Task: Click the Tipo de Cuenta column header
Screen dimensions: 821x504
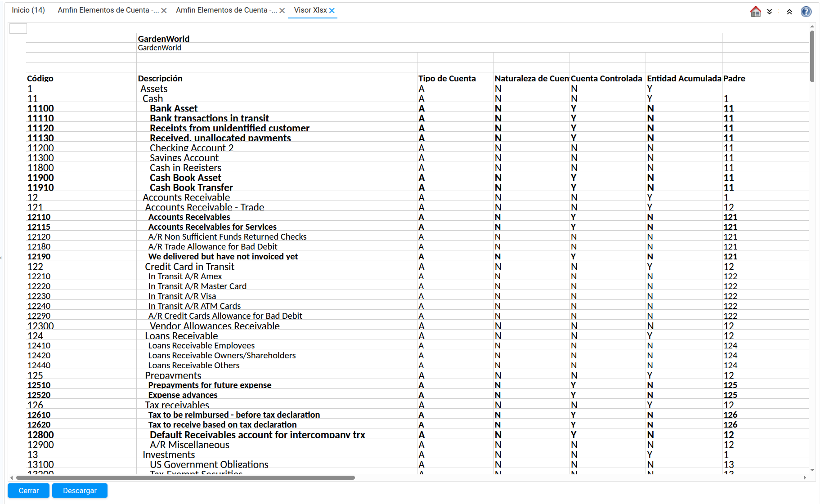Action: (x=447, y=78)
